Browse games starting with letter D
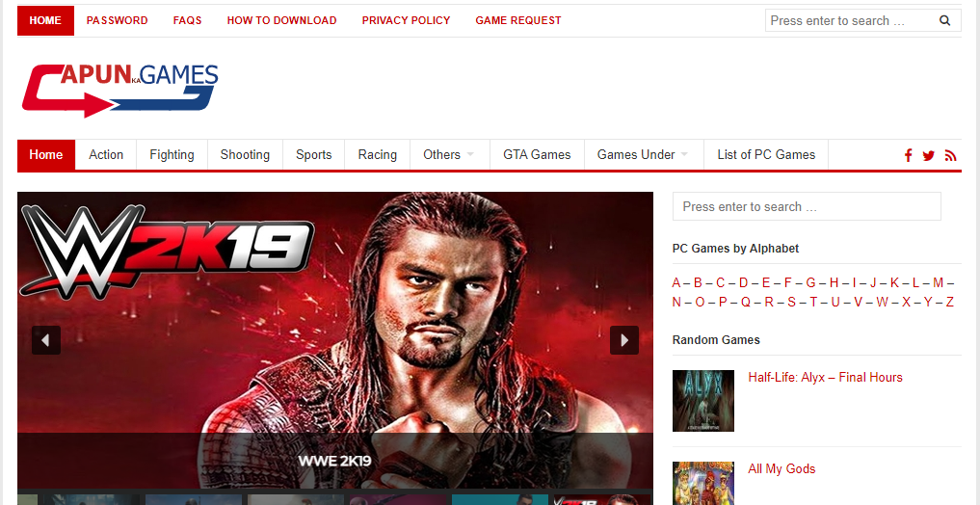This screenshot has height=505, width=980. point(743,282)
